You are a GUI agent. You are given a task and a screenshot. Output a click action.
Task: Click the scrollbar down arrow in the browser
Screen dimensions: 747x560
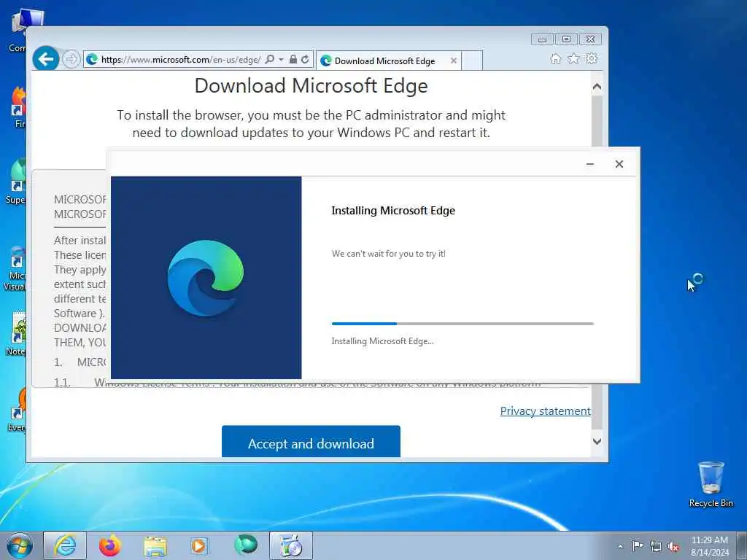point(597,441)
